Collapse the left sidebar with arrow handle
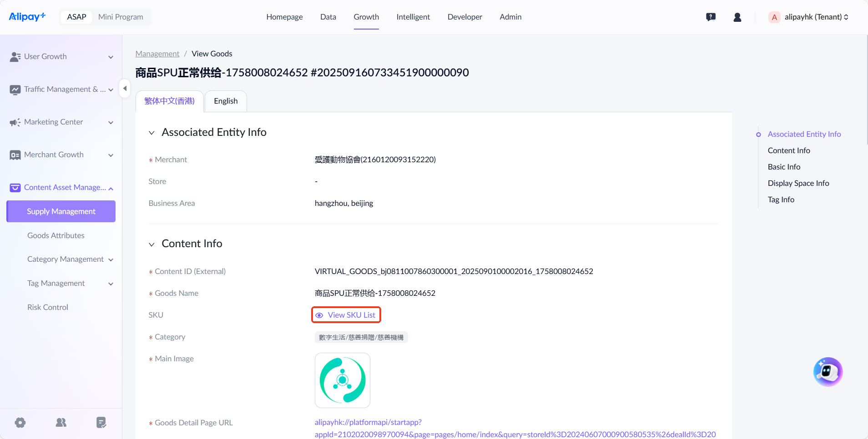 pos(125,89)
